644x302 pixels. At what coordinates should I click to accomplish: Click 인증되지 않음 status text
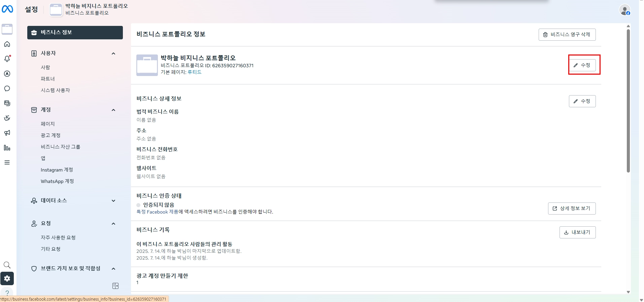coord(159,205)
